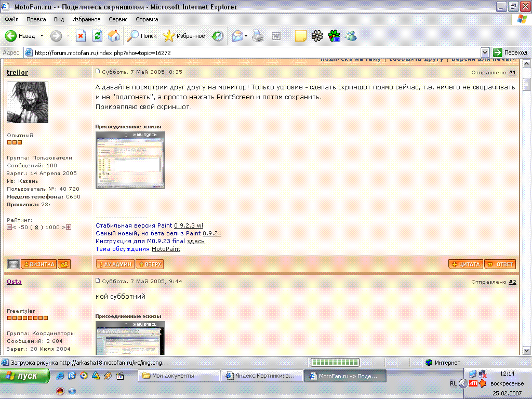The image size is (532, 399).
Task: Click the ATI tray icon
Action: coord(473,383)
